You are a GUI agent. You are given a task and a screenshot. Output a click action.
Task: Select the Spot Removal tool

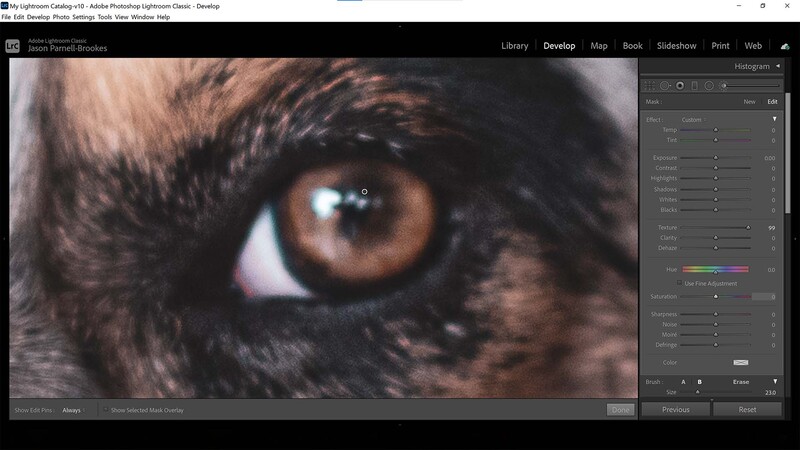[665, 86]
